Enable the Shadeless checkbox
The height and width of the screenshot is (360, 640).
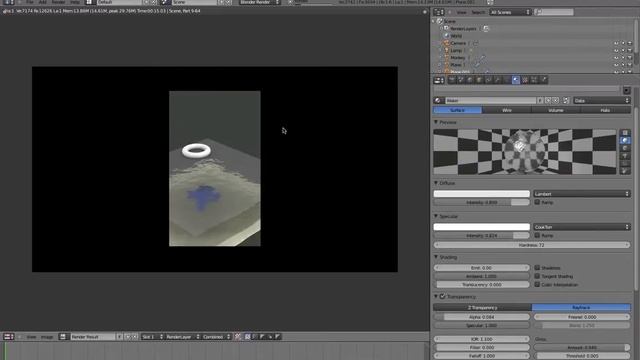(x=537, y=268)
